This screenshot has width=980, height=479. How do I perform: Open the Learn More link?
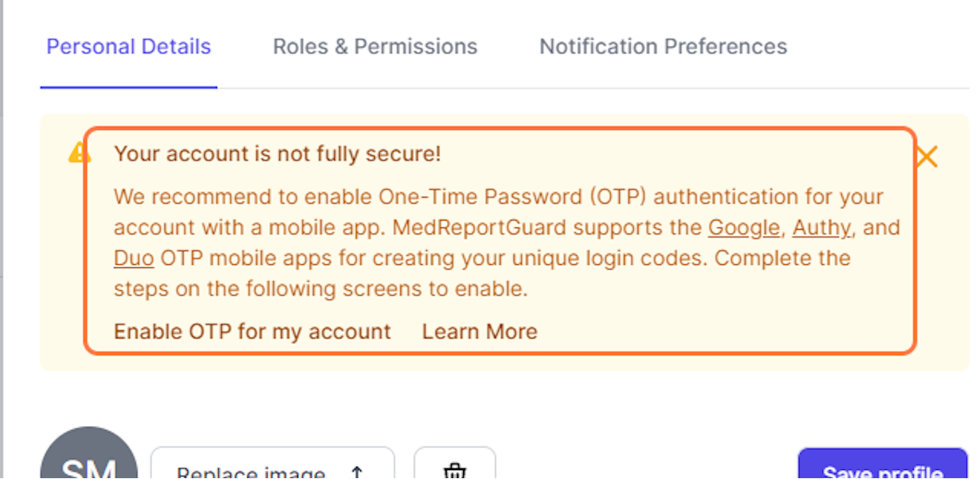tap(479, 331)
